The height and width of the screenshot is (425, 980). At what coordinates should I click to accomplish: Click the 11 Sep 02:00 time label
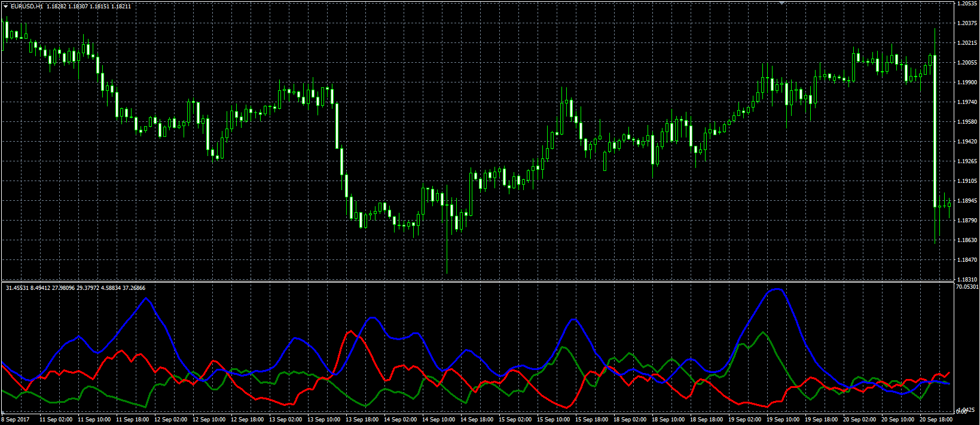[56, 420]
